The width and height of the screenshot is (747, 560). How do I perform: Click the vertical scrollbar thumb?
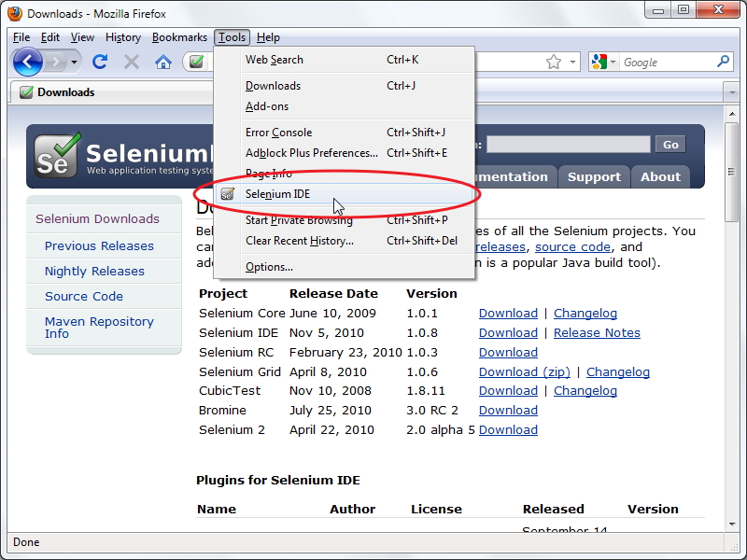pyautogui.click(x=732, y=172)
